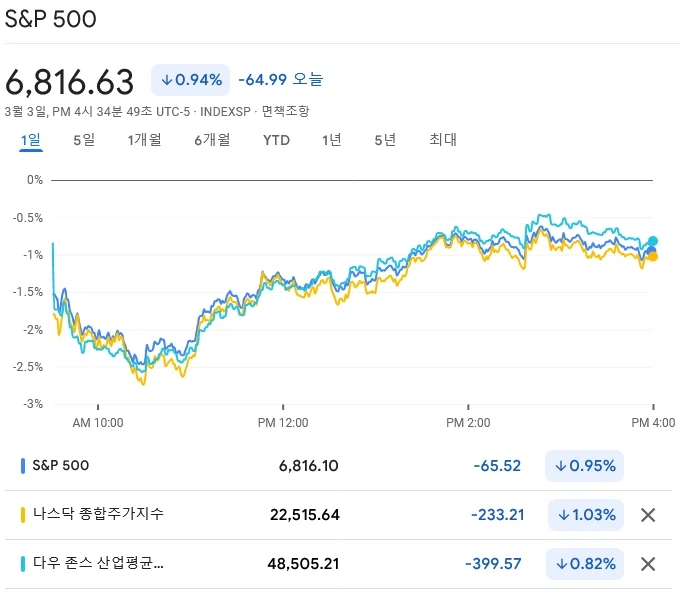Viewport: 680px width, 600px height.
Task: Remove the 다우 존스 comparison with X
Action: click(648, 564)
